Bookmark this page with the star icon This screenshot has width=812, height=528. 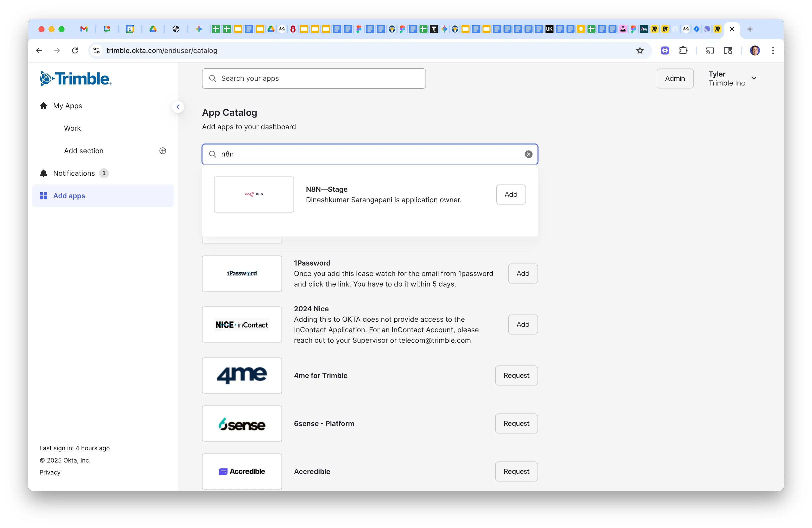[x=640, y=50]
